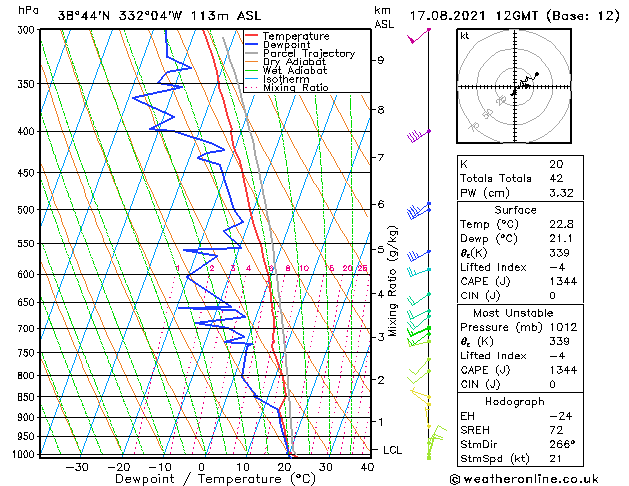Click the Hodograph section heading
This screenshot has width=629, height=486.
coord(515,401)
